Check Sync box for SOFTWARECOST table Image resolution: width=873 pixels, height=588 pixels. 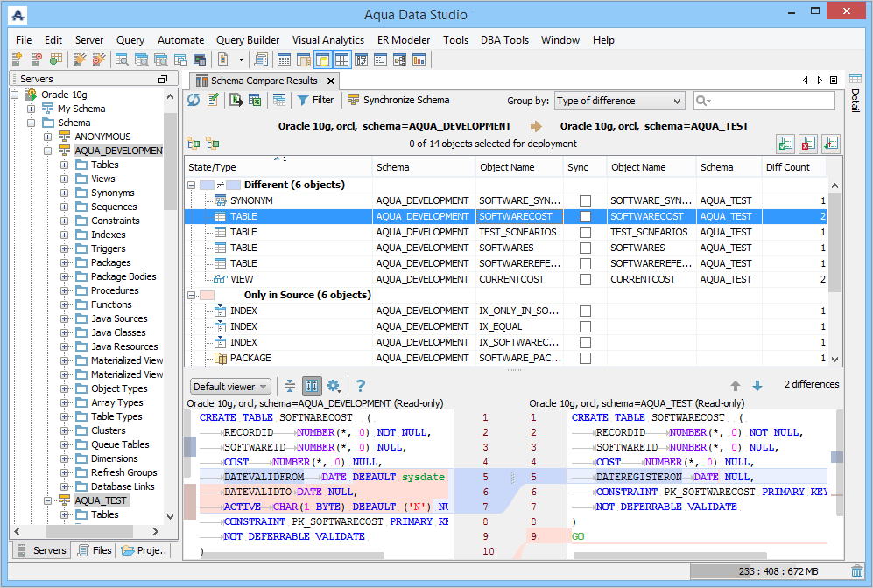click(585, 216)
